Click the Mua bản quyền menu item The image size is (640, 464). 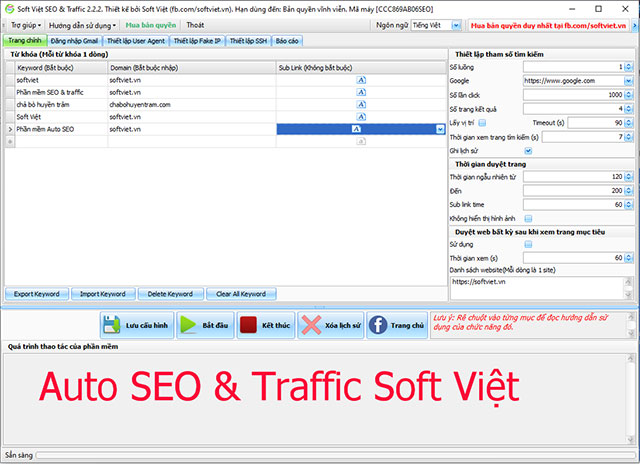click(151, 25)
